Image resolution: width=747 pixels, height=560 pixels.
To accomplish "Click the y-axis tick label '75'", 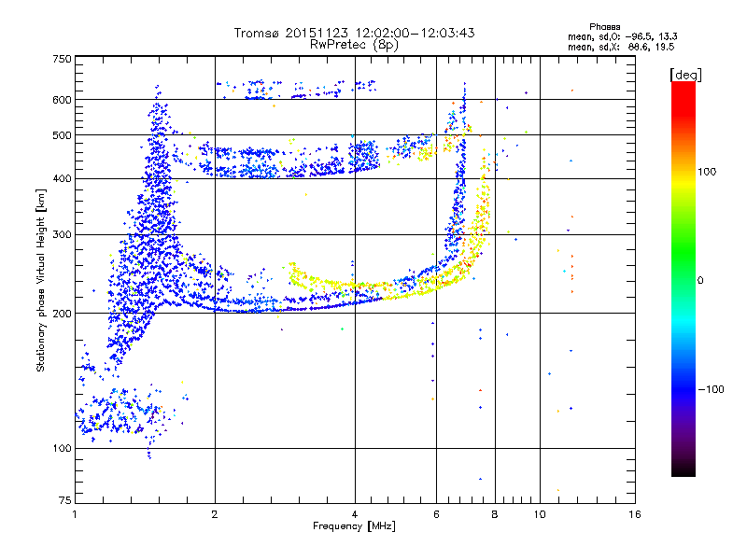I will (x=65, y=500).
